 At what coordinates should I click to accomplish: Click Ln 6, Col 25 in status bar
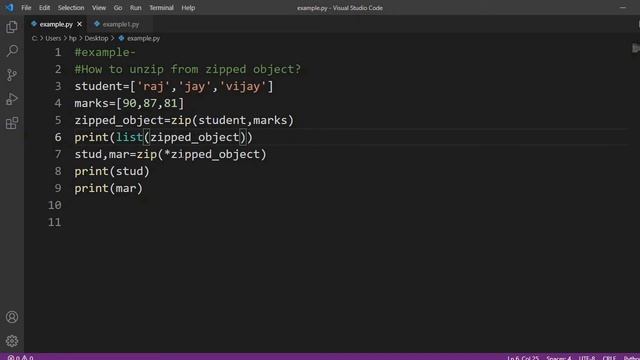[523, 358]
